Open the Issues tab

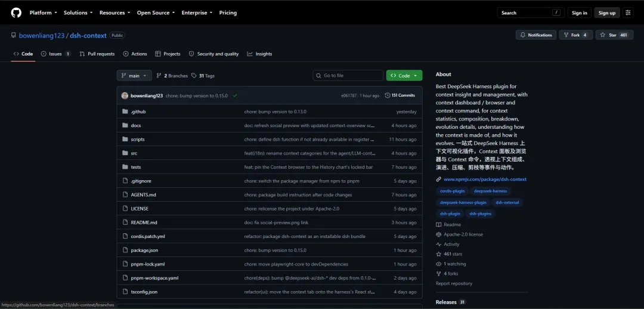coord(56,54)
